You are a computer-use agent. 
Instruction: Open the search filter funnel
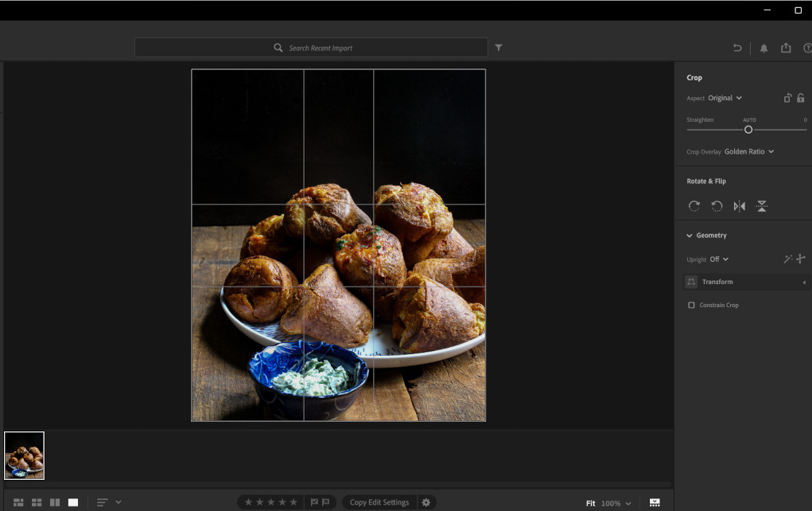[x=499, y=48]
